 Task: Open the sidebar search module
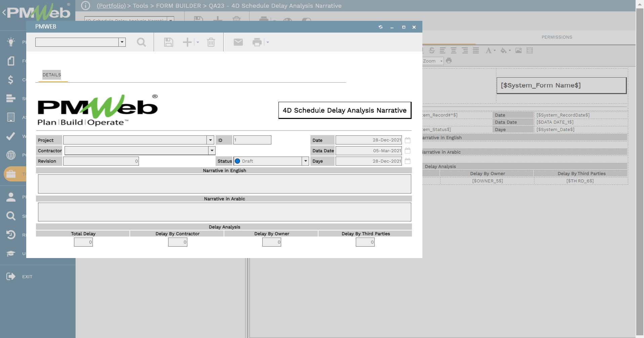click(x=11, y=216)
